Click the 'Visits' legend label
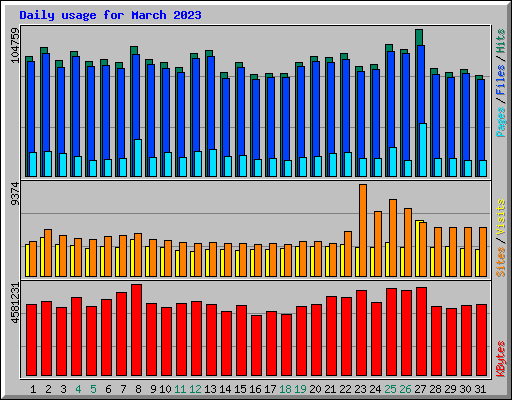 coord(500,217)
